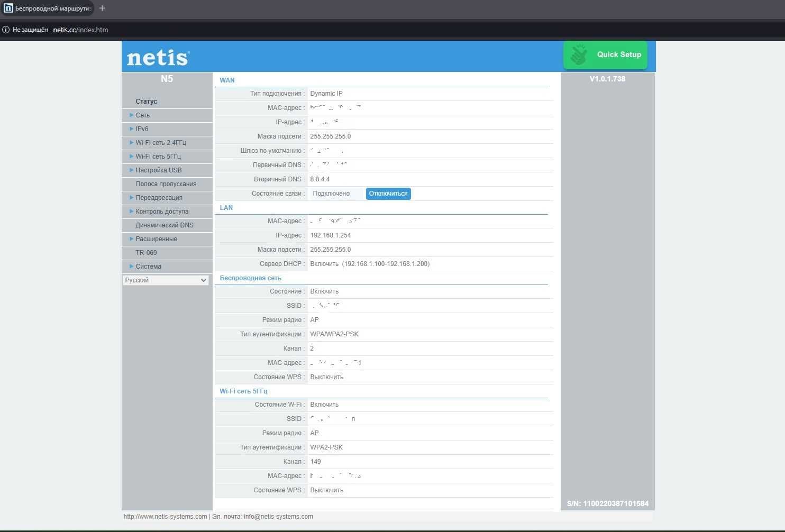
Task: Click the N5 model label
Action: 167,79
